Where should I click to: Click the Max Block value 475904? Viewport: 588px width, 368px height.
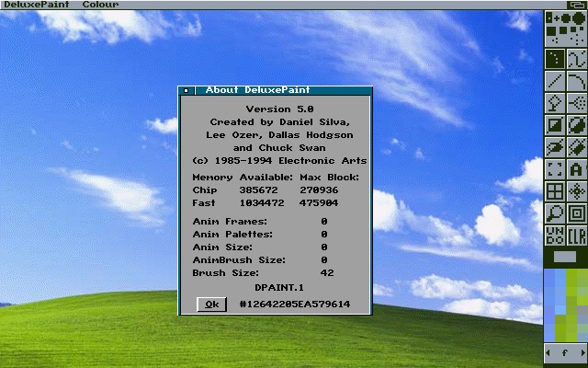(319, 202)
